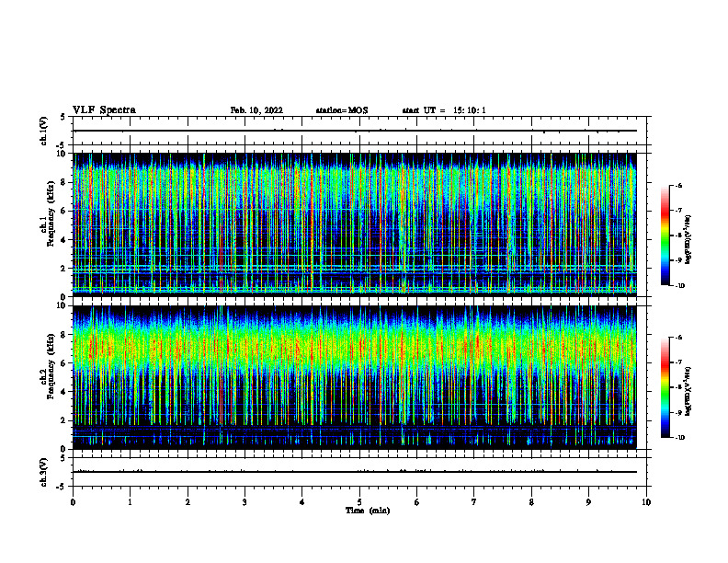Click the "10" tick on time axis
Screen dimensions: 728x563
pos(646,502)
